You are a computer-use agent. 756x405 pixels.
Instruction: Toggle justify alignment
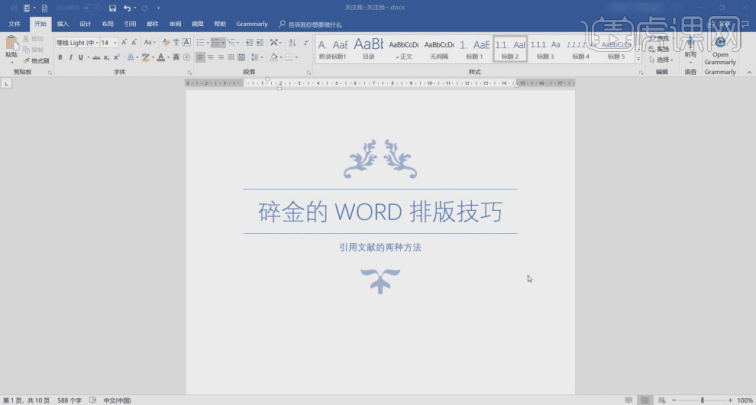231,57
